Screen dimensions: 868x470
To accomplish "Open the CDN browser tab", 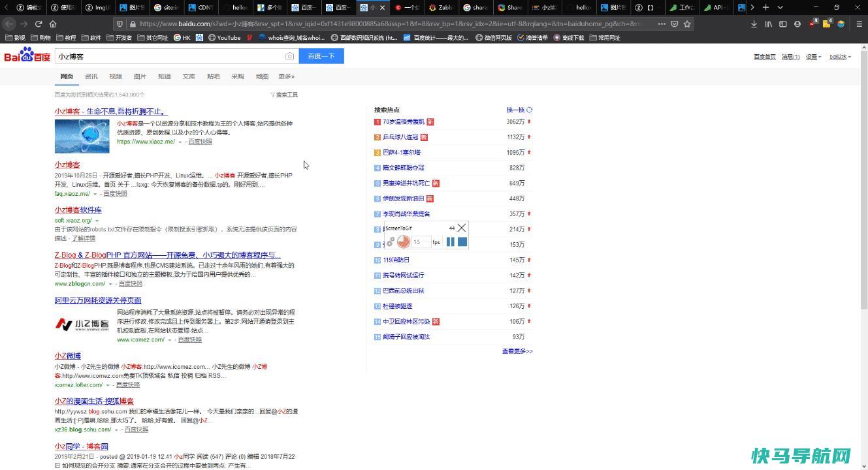I will click(201, 7).
